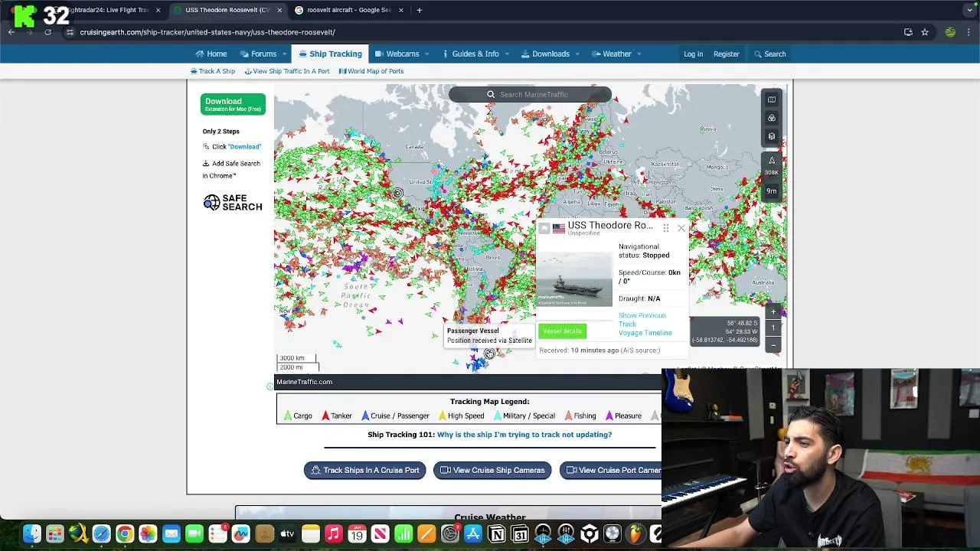Open the Voyage Timeline link
This screenshot has width=980, height=551.
645,333
